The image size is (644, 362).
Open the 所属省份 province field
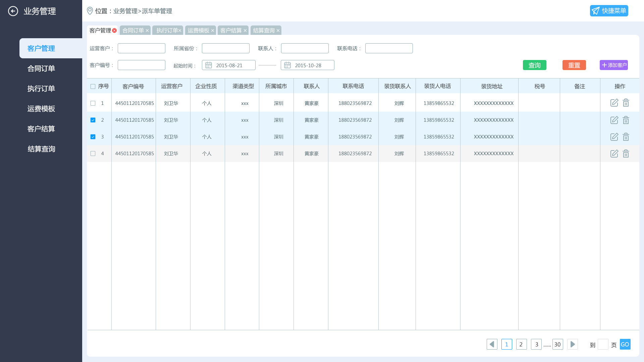click(225, 48)
